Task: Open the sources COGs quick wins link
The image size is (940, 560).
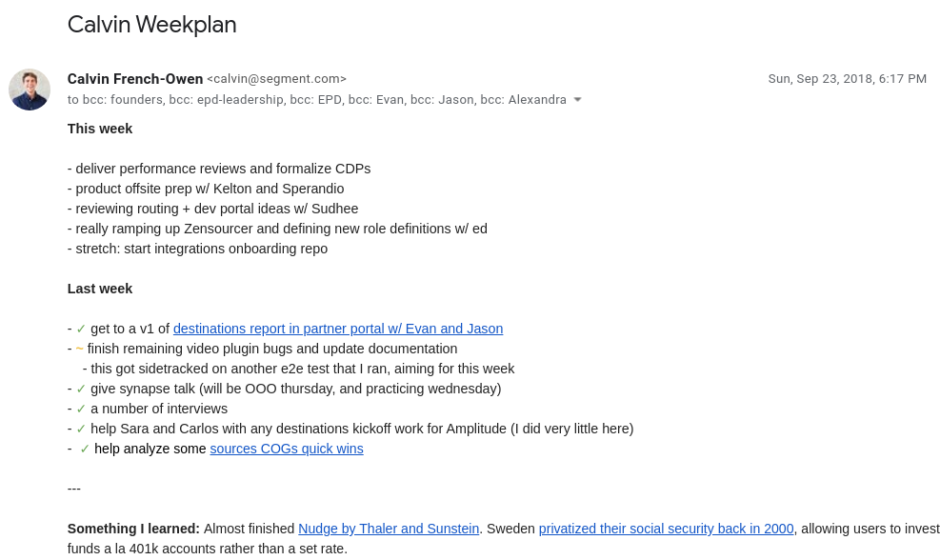Action: tap(287, 449)
